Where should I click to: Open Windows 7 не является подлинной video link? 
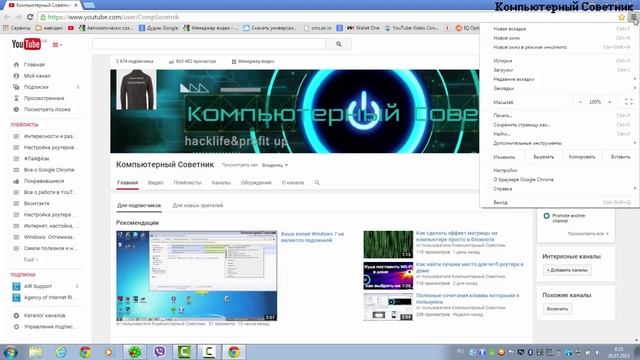[312, 237]
